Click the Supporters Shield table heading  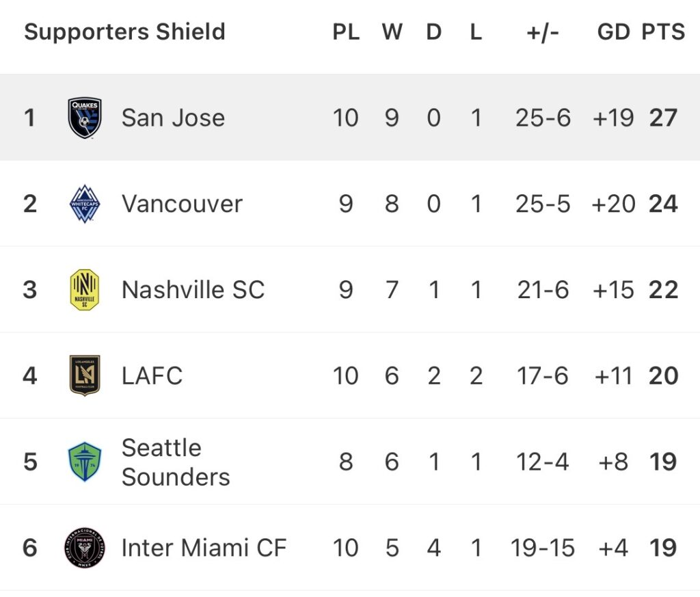[124, 32]
